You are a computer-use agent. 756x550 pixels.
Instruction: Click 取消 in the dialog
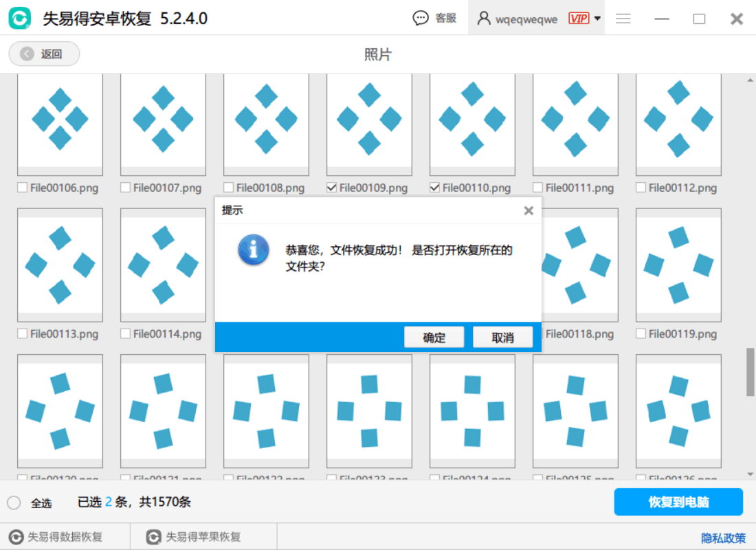tap(502, 338)
